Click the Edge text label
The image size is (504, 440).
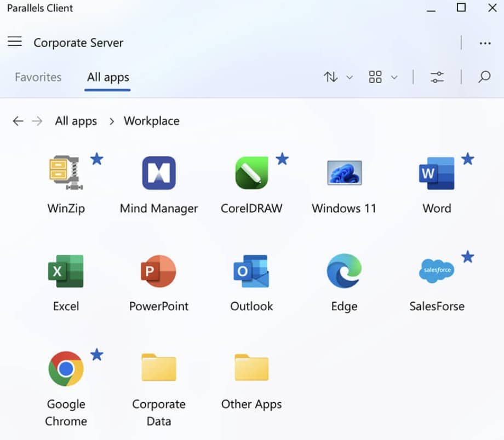[x=344, y=306]
